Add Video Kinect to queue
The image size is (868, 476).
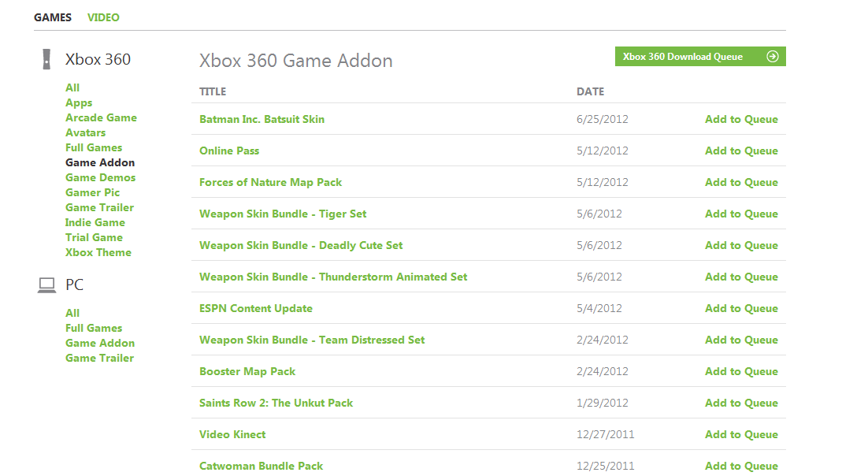click(741, 435)
